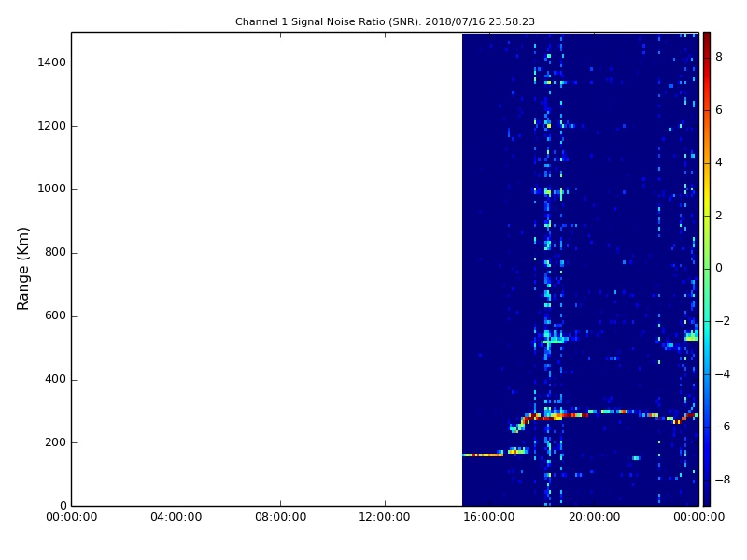747x560 pixels.
Task: Click the colorbar tick label 6
Action: [719, 110]
